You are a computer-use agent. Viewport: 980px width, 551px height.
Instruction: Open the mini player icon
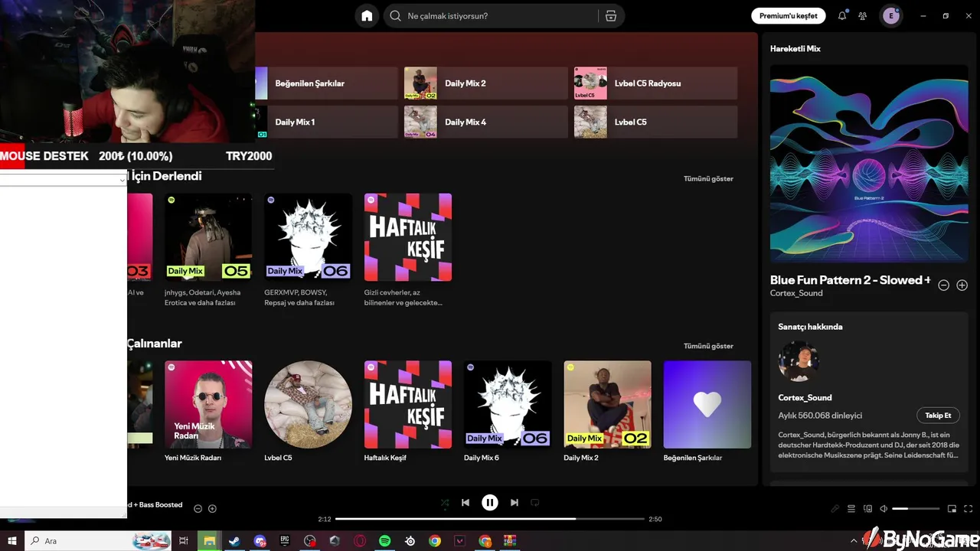[952, 509]
